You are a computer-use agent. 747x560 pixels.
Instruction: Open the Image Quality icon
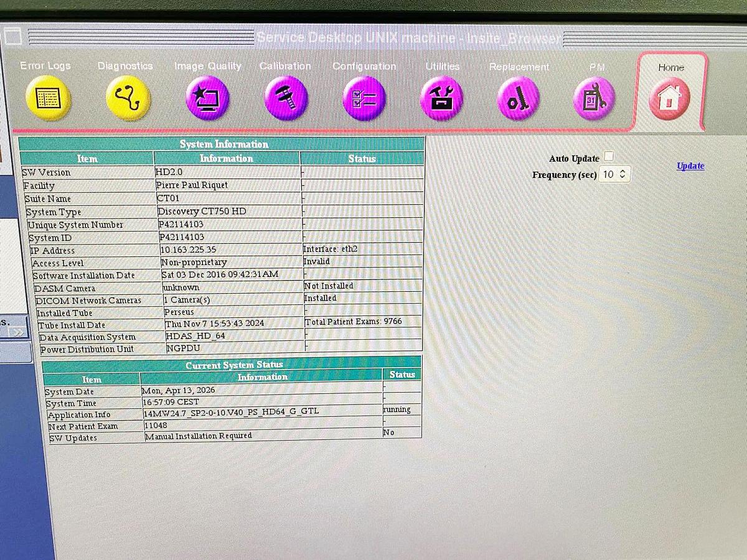[x=207, y=98]
